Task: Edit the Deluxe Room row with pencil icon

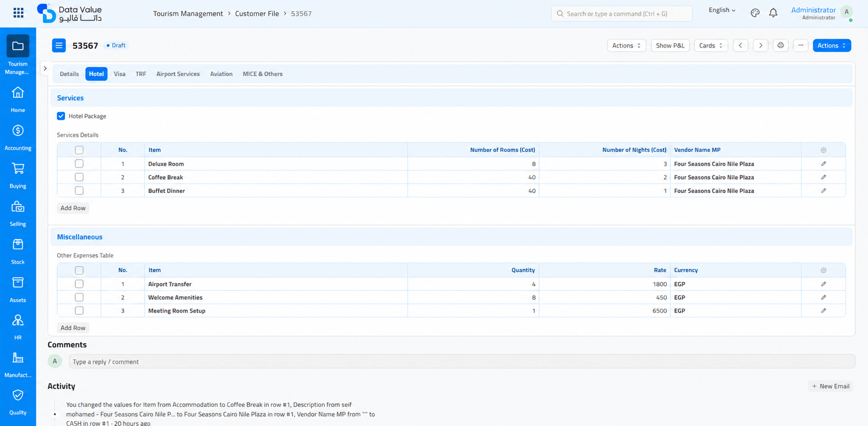Action: [823, 164]
